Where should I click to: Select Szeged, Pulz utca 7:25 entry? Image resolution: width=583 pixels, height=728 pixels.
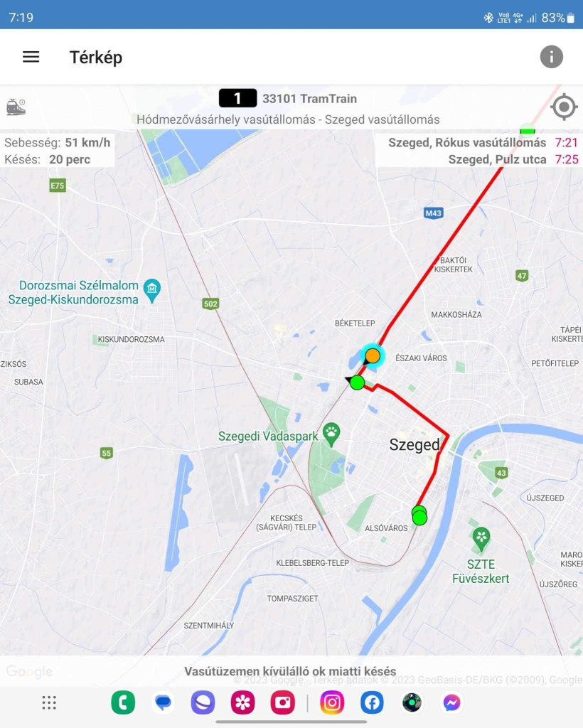[x=513, y=159]
